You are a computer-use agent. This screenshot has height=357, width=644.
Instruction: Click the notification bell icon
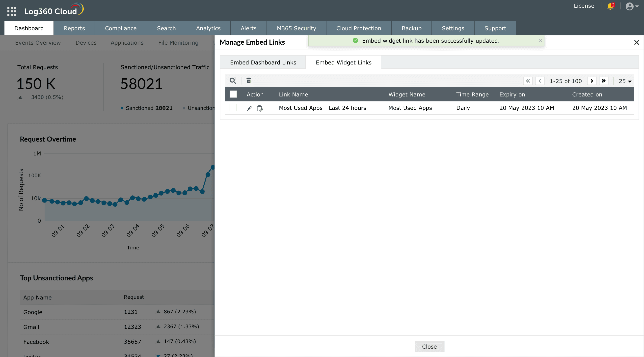610,6
